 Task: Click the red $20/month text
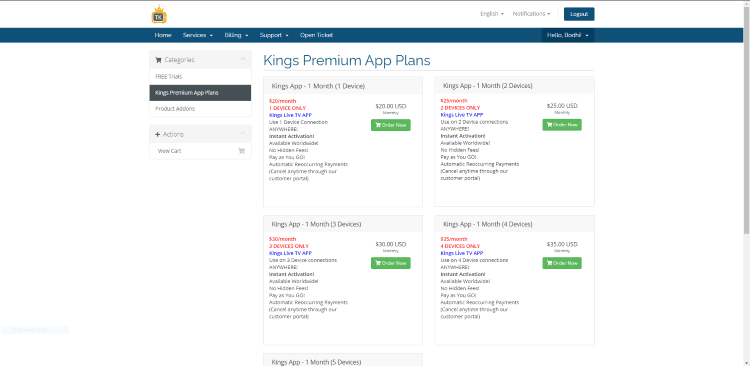click(x=283, y=101)
